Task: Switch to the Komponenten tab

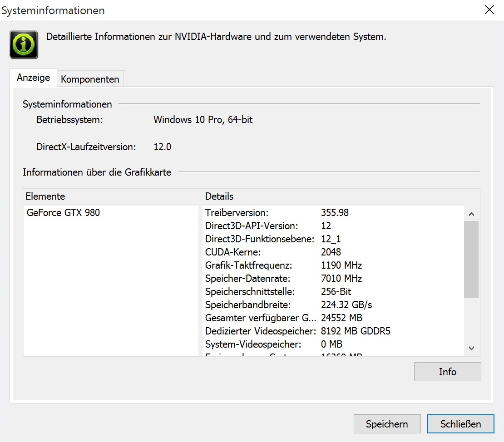Action: (x=90, y=79)
